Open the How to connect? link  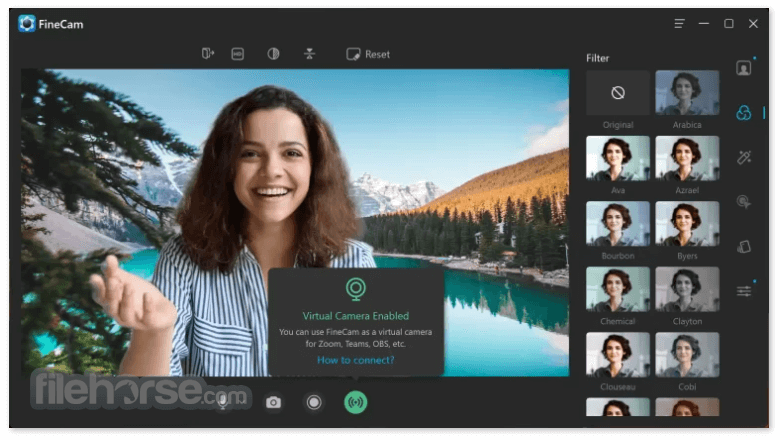tap(356, 360)
